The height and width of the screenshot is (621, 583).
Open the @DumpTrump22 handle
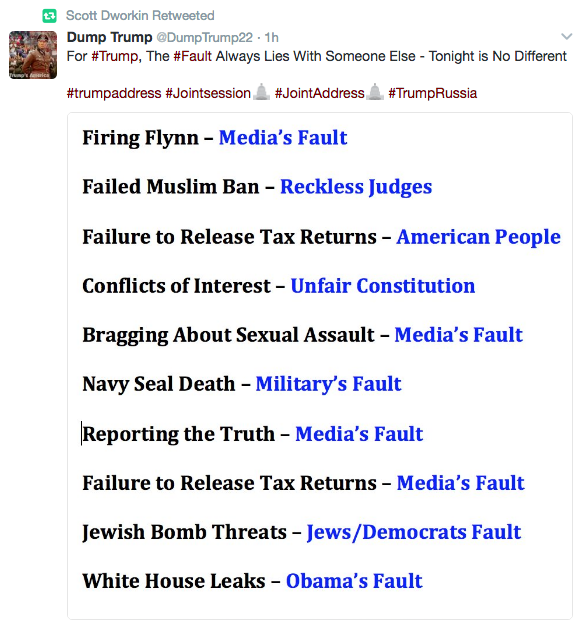(x=204, y=38)
